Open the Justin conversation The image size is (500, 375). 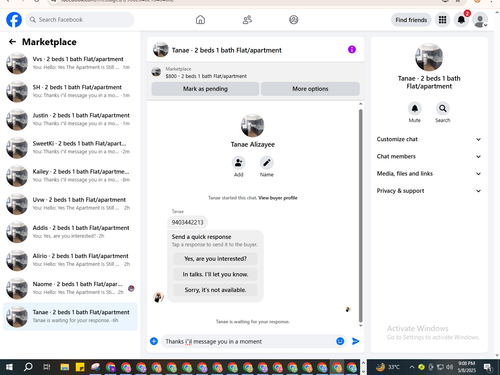click(70, 119)
